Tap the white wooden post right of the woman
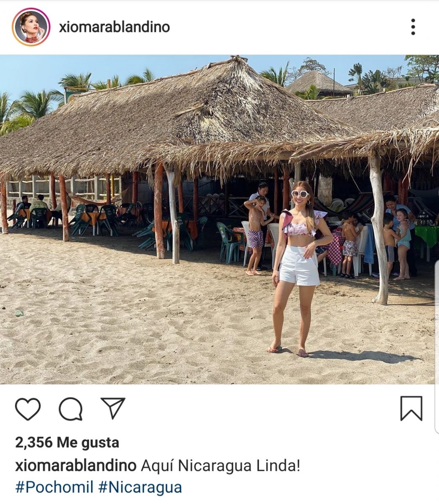 tap(379, 229)
